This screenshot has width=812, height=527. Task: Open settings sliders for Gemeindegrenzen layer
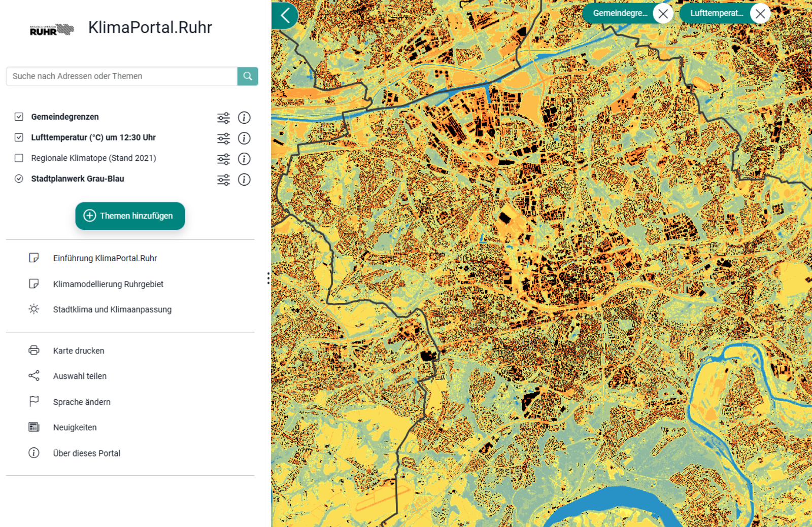pyautogui.click(x=223, y=118)
